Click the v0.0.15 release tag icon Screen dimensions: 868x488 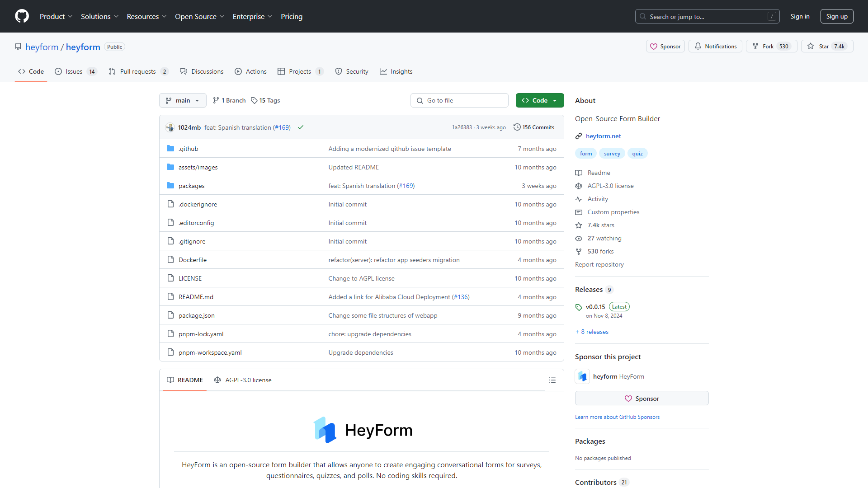(x=579, y=307)
